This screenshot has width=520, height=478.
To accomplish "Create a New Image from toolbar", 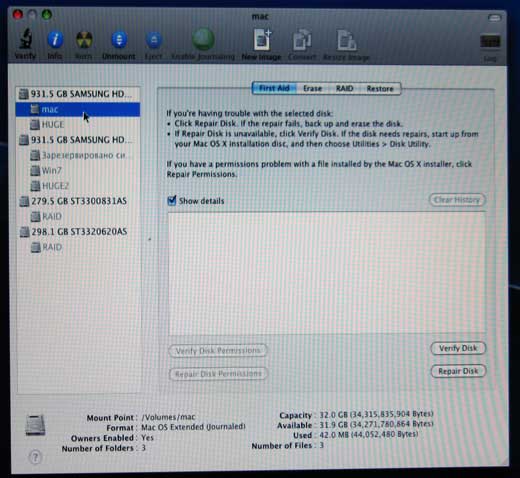I will [262, 40].
